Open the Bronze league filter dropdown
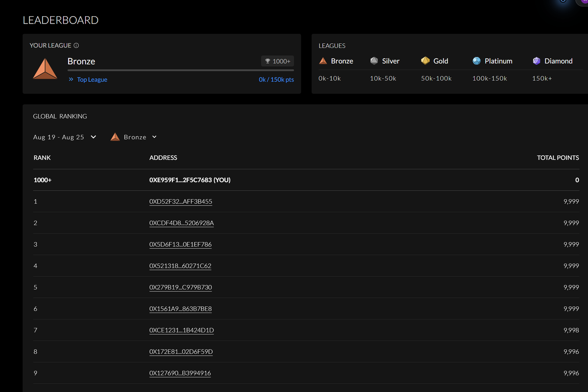The width and height of the screenshot is (588, 392). [x=134, y=137]
